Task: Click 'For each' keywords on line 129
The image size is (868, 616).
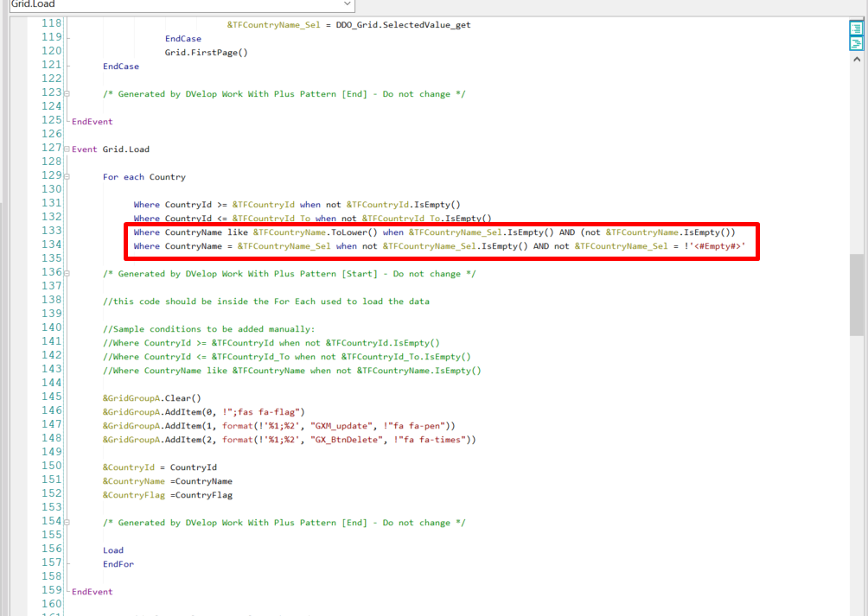Action: click(124, 177)
